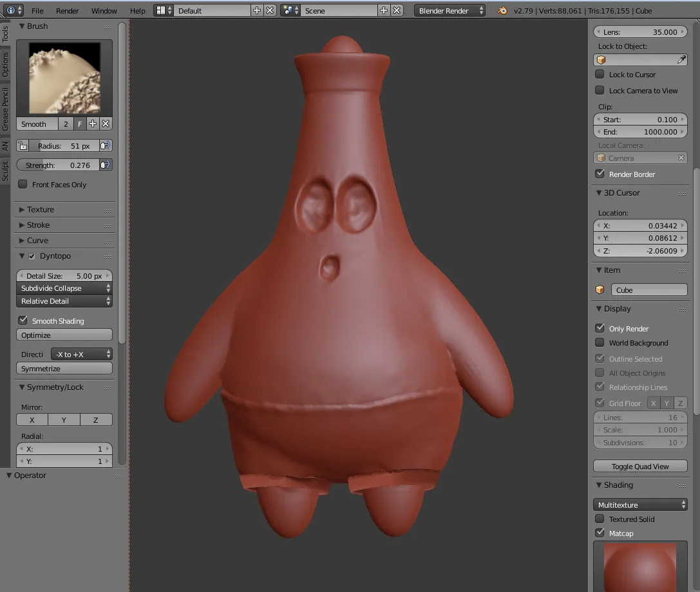
Task: Click brush user count number 2
Action: tap(66, 124)
